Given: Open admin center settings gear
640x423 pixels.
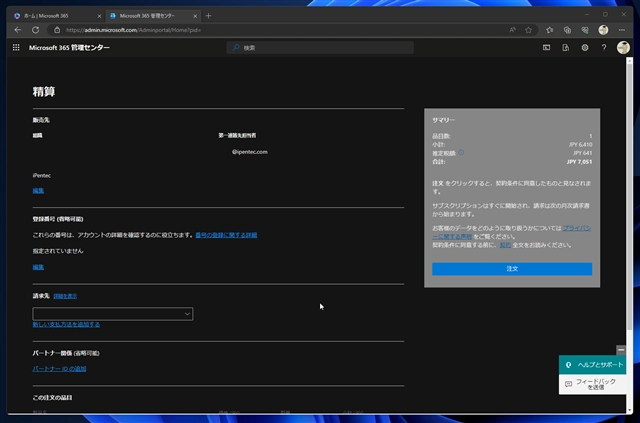Looking at the screenshot, I should 584,48.
